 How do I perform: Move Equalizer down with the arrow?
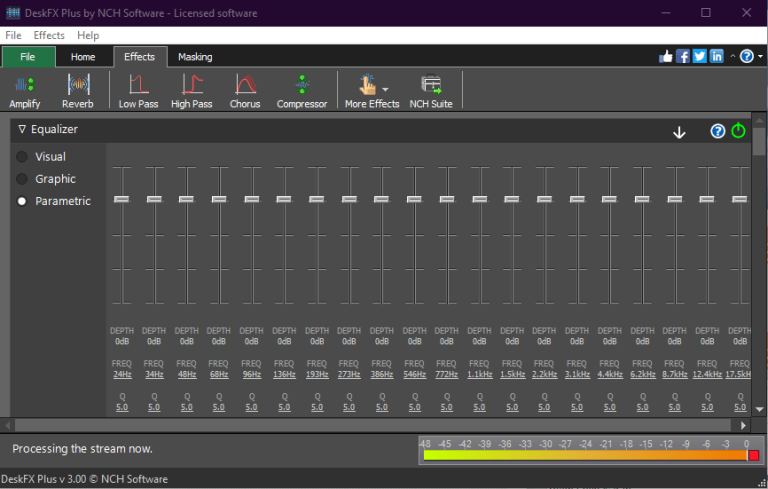click(679, 132)
